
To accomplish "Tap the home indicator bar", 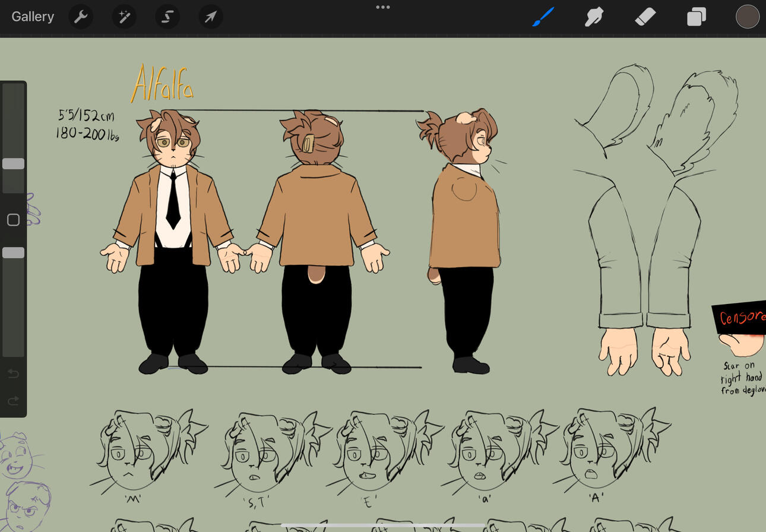I will coord(383,525).
